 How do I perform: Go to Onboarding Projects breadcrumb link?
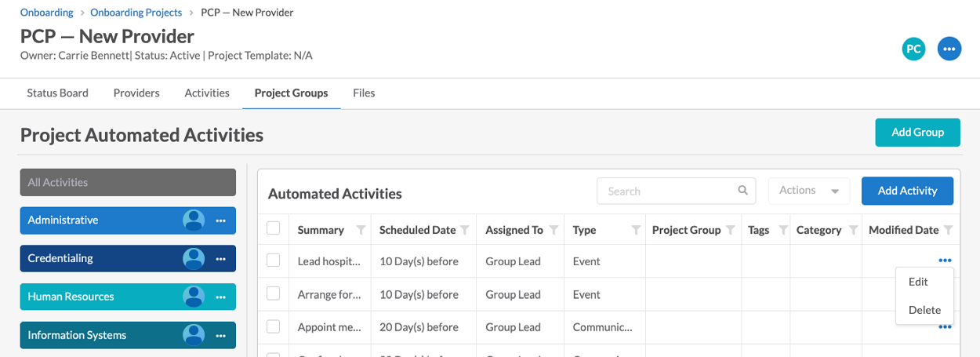coord(136,13)
